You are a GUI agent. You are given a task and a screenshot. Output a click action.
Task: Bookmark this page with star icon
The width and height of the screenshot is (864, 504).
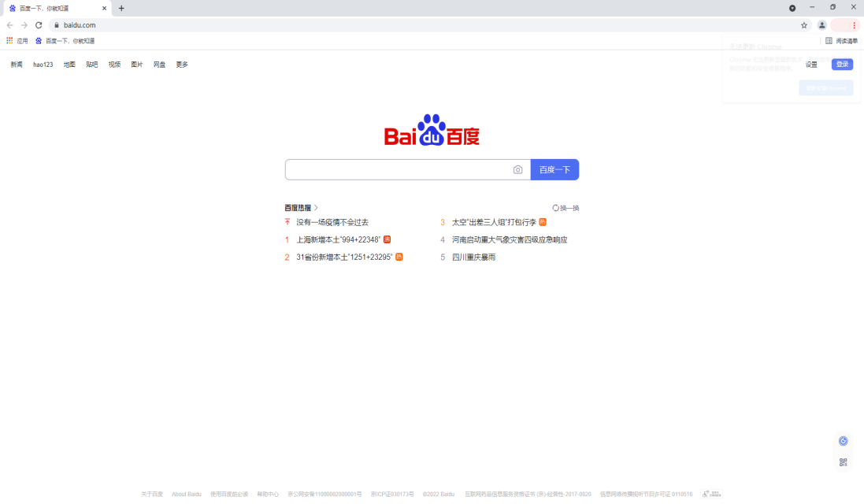tap(804, 24)
